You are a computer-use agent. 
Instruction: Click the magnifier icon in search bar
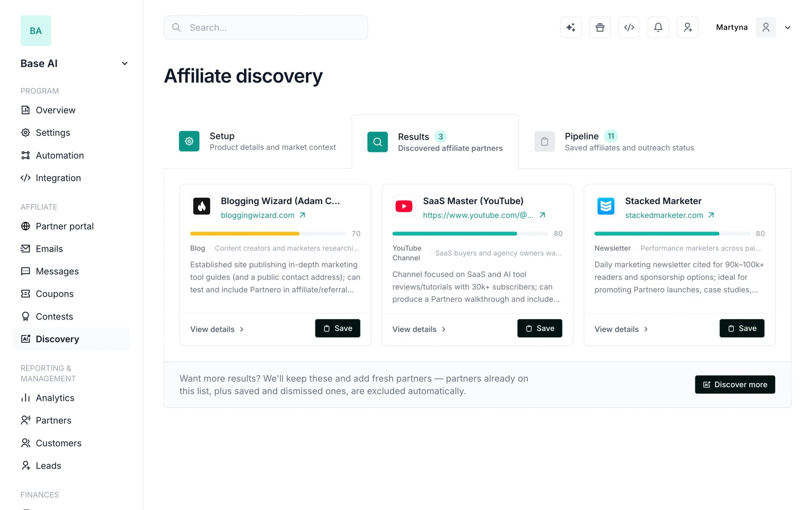click(176, 28)
